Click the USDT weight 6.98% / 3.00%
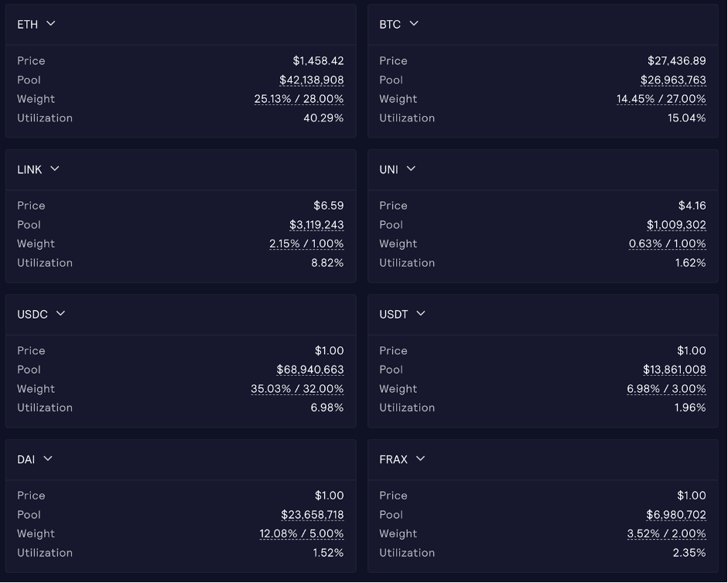This screenshot has width=728, height=583. 666,389
